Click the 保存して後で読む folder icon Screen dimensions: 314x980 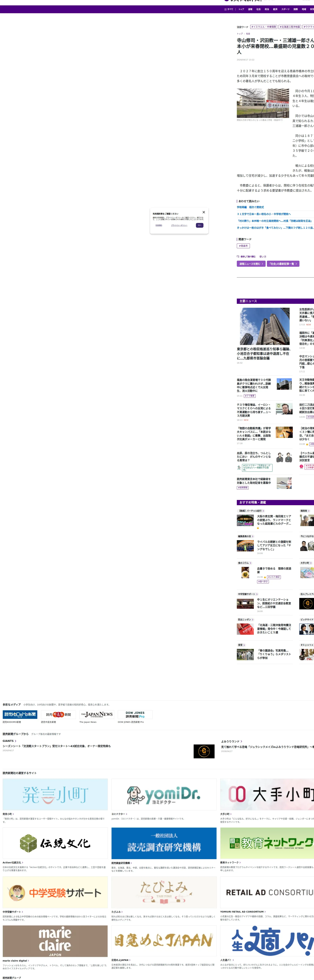pos(238,257)
